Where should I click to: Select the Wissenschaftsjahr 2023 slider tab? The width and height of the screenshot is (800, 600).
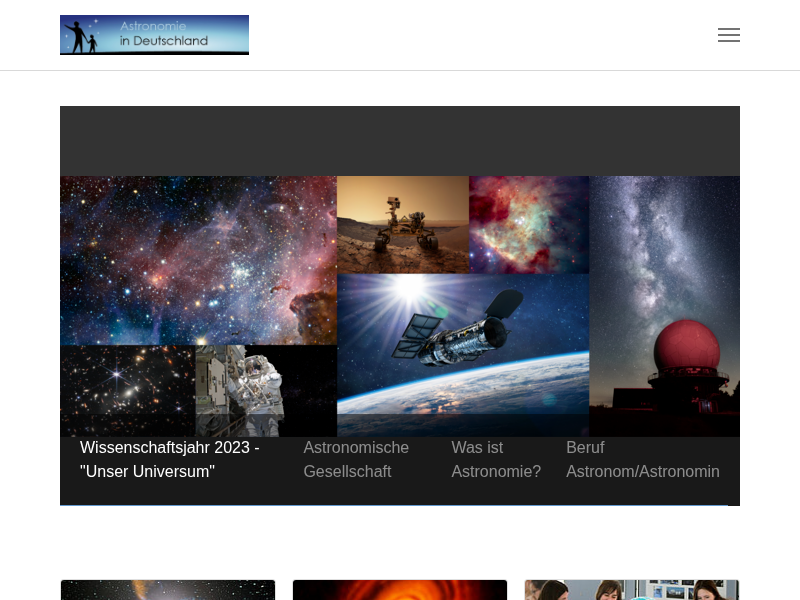[x=170, y=460]
